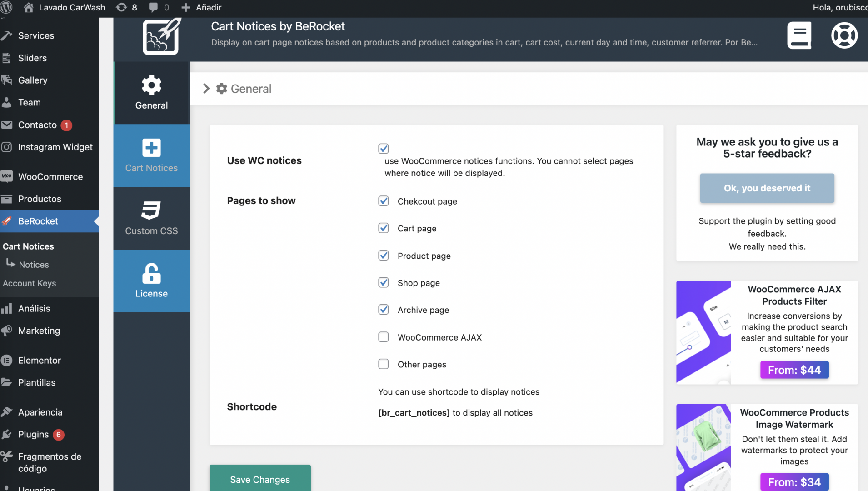Click the WooCommerce woo icon

click(x=6, y=176)
